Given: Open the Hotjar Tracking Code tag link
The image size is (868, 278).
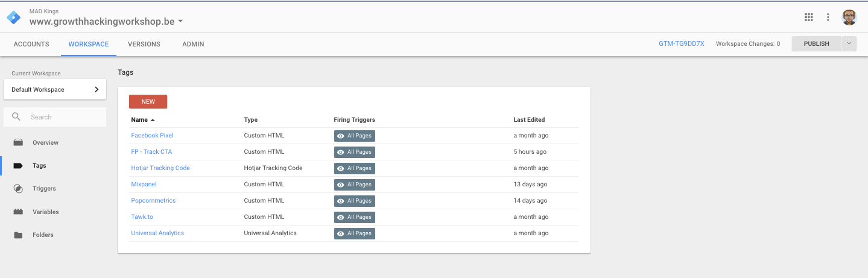Looking at the screenshot, I should 160,168.
